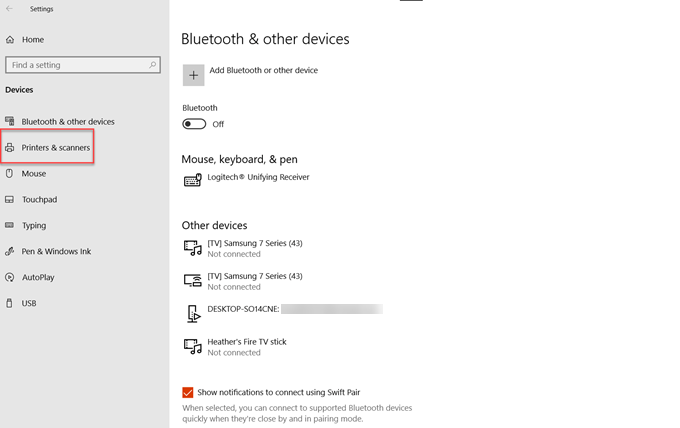This screenshot has height=428, width=680.
Task: Uncheck Swift Pair notifications checkbox
Action: [x=188, y=392]
